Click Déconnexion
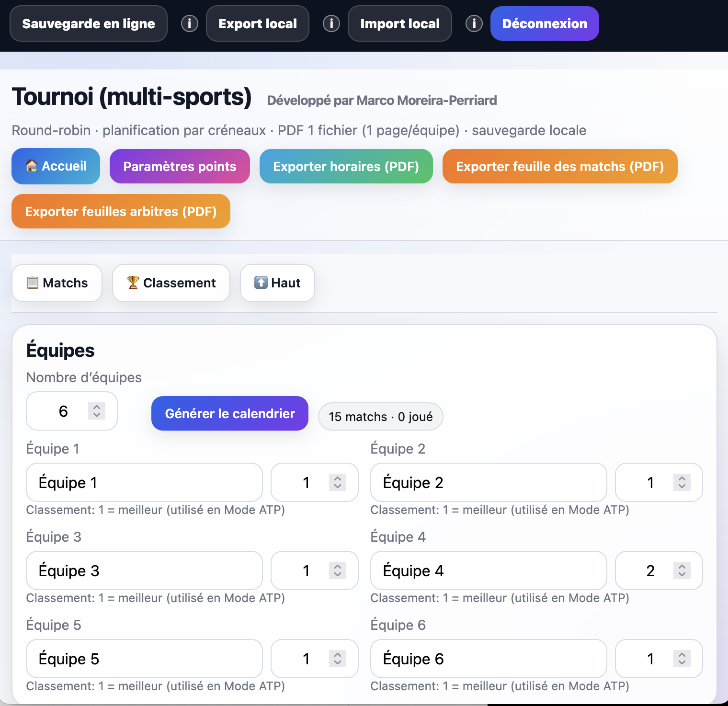The height and width of the screenshot is (706, 728). coord(544,23)
